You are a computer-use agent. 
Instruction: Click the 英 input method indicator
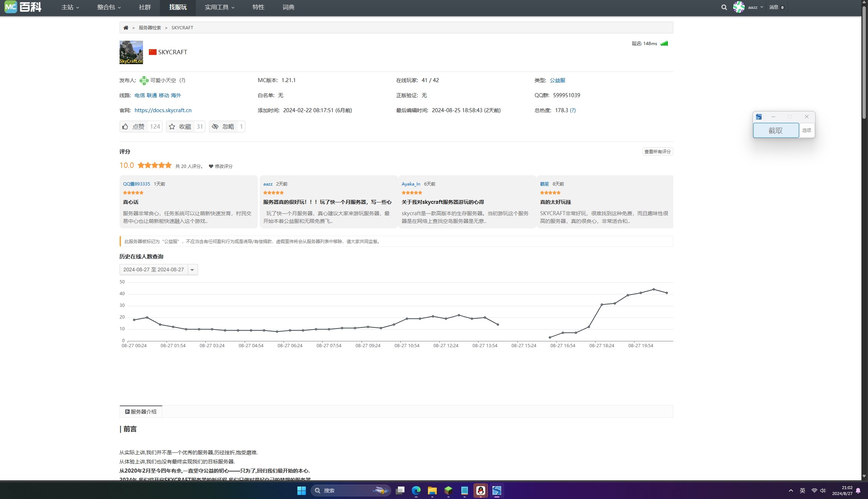coord(802,491)
